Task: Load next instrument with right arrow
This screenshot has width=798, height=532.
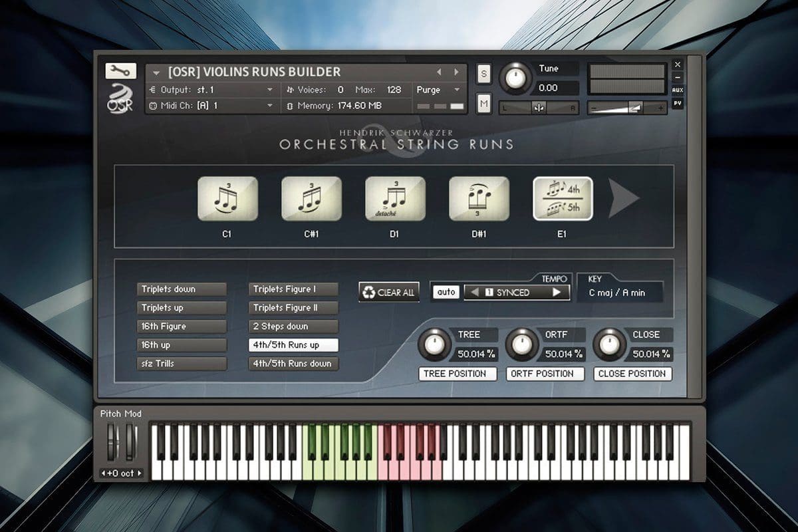Action: [x=456, y=72]
